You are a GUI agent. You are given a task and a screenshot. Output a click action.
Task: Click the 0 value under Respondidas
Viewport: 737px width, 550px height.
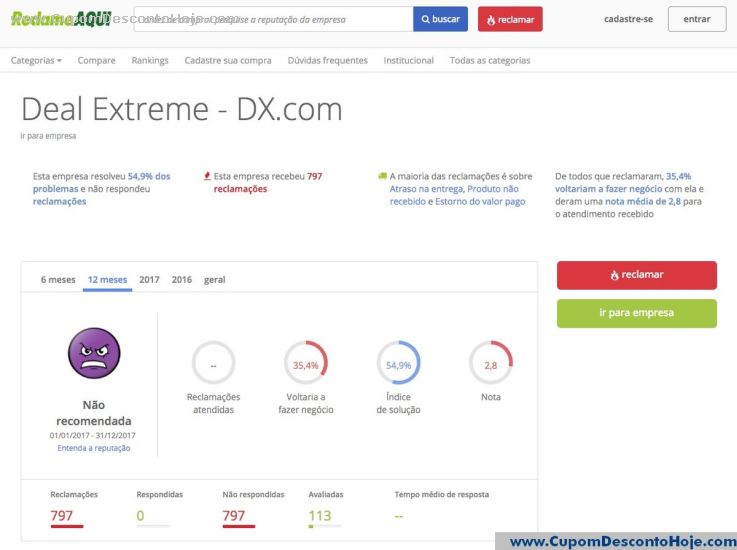[x=140, y=516]
